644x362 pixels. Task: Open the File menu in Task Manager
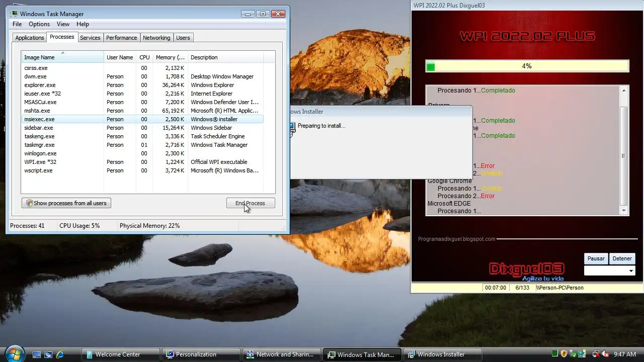17,24
